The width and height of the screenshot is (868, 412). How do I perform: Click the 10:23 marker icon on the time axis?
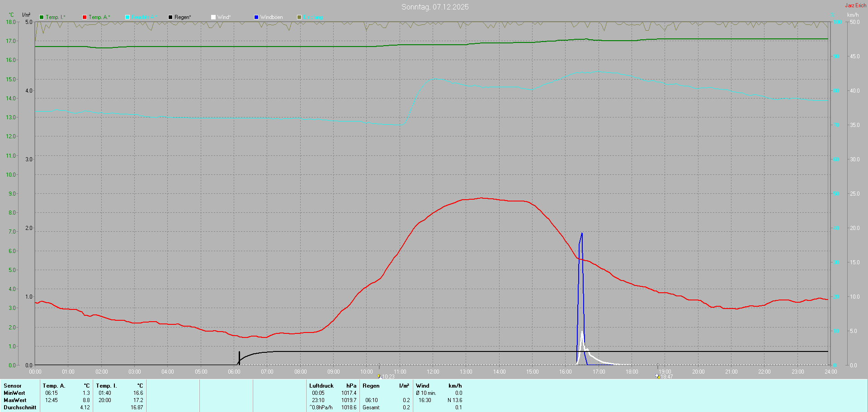(x=379, y=376)
